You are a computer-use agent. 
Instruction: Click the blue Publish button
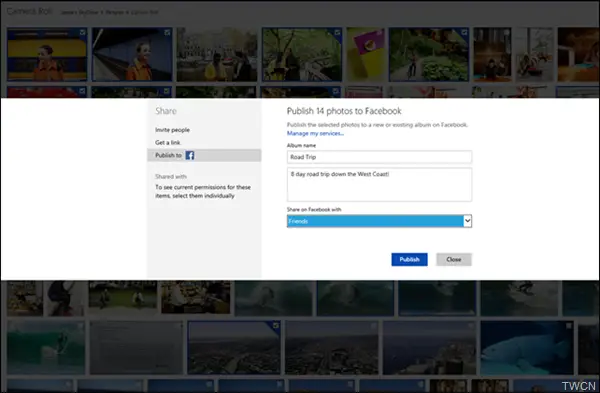point(409,259)
